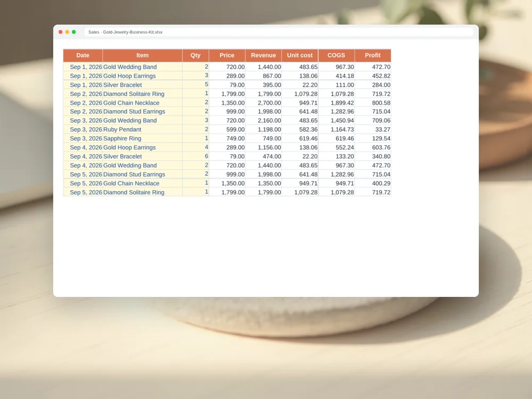This screenshot has height=399, width=532.
Task: Click the COGS value 111.00
Action: click(x=345, y=85)
